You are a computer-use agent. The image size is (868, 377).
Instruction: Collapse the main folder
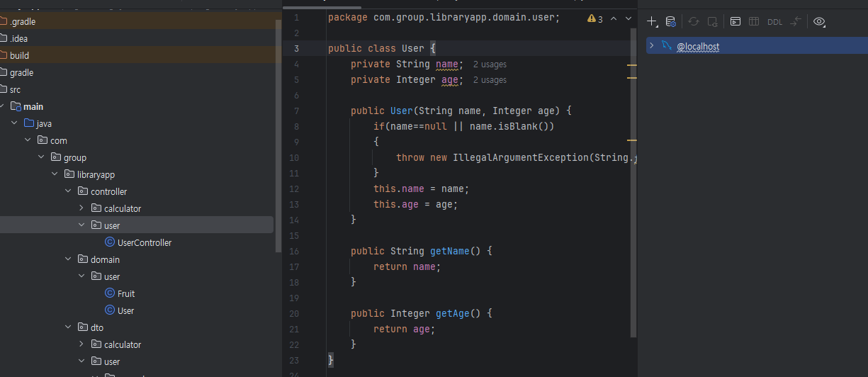coord(3,106)
